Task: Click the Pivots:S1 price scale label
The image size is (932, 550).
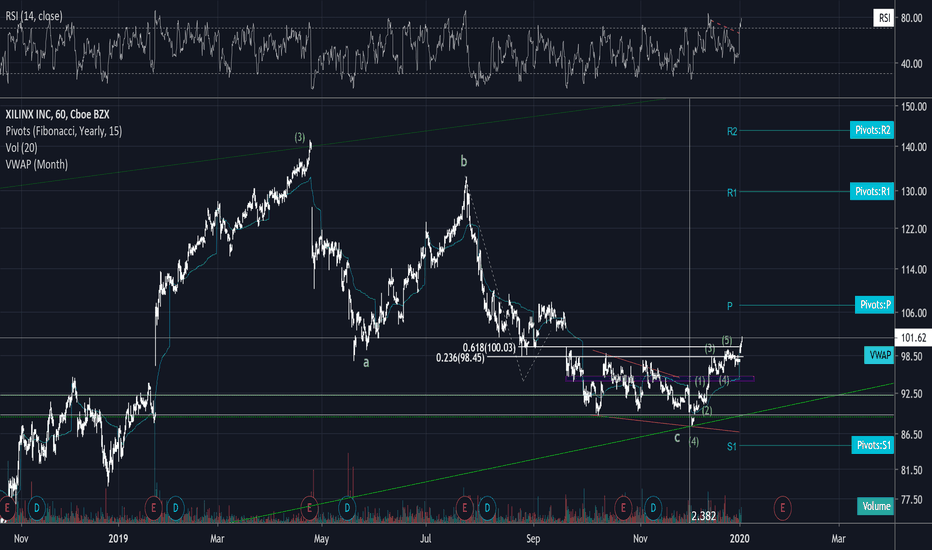Action: [873, 445]
